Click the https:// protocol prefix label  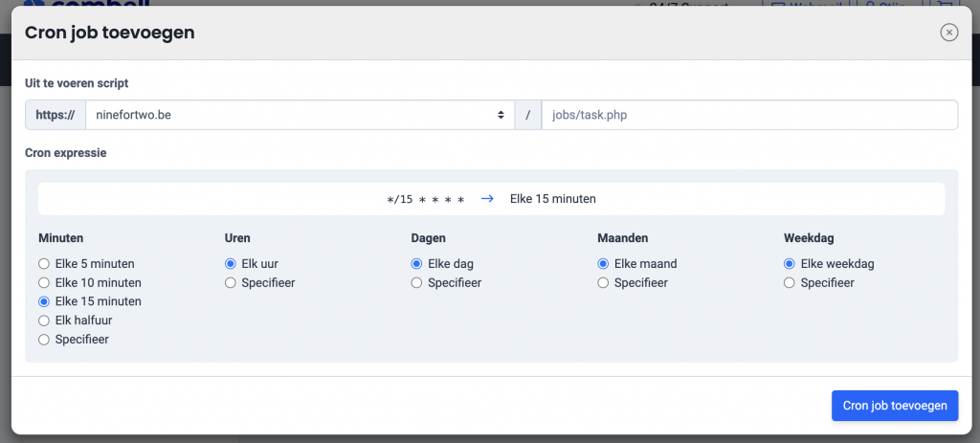coord(55,115)
